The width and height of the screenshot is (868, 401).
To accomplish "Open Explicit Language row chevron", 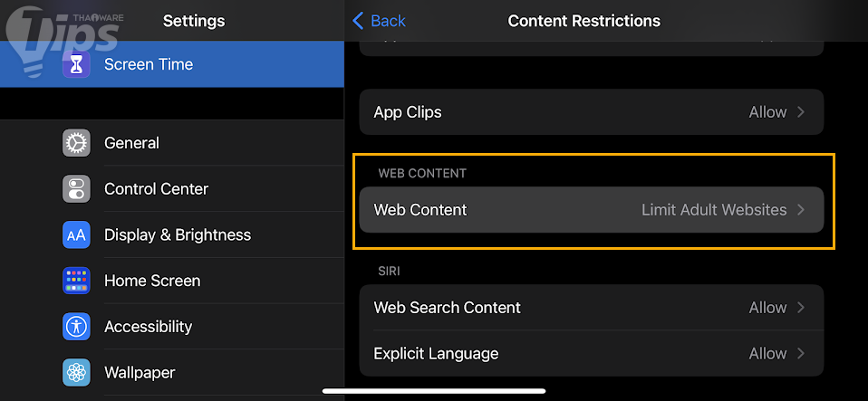I will (801, 353).
